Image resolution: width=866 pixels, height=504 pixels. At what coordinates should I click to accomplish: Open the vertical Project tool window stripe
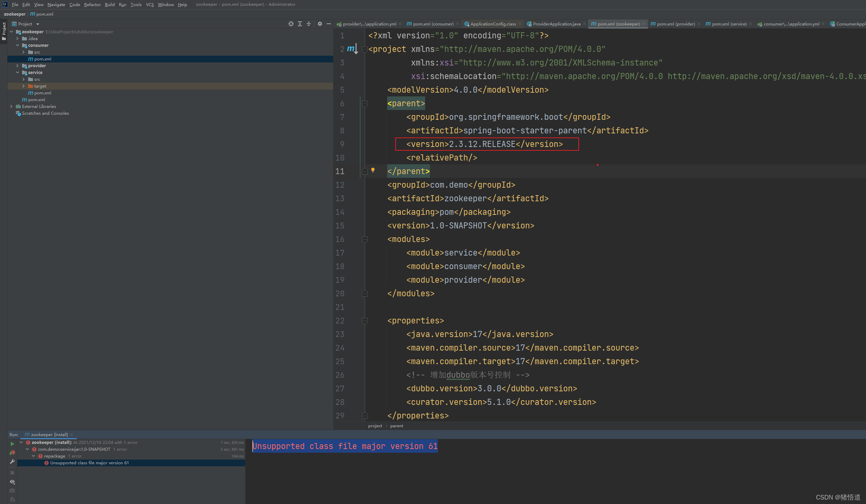pos(4,32)
